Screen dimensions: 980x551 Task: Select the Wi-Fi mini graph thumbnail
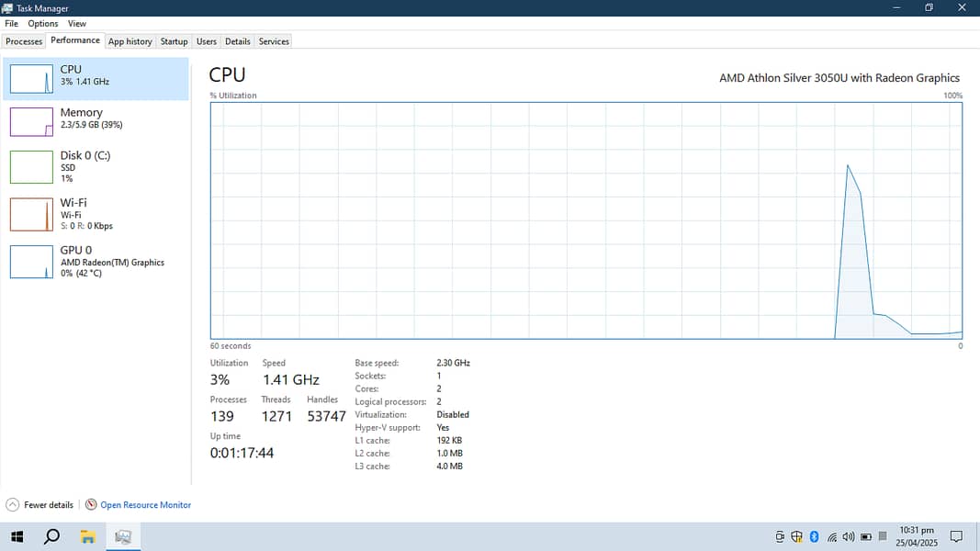pos(31,214)
